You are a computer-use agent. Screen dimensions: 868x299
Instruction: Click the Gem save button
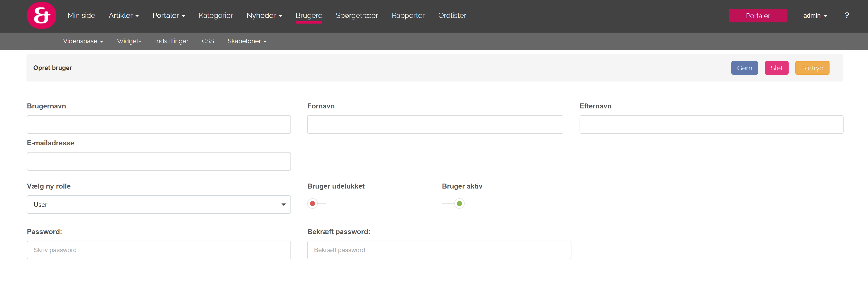(x=744, y=68)
